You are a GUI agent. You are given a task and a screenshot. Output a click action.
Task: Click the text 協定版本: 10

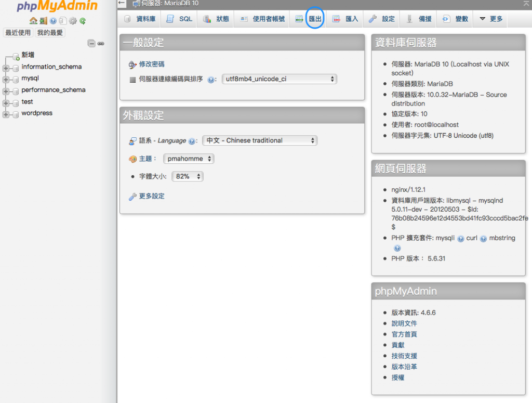point(409,114)
